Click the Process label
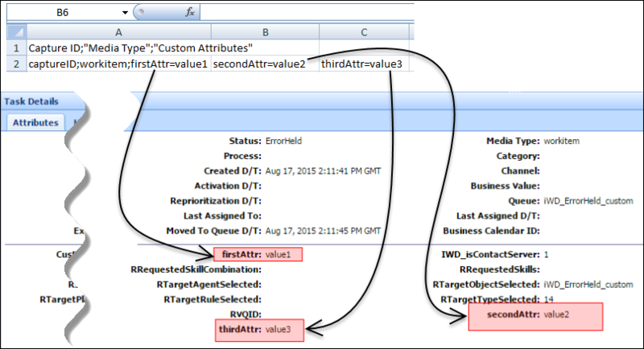The height and width of the screenshot is (349, 644). [242, 156]
